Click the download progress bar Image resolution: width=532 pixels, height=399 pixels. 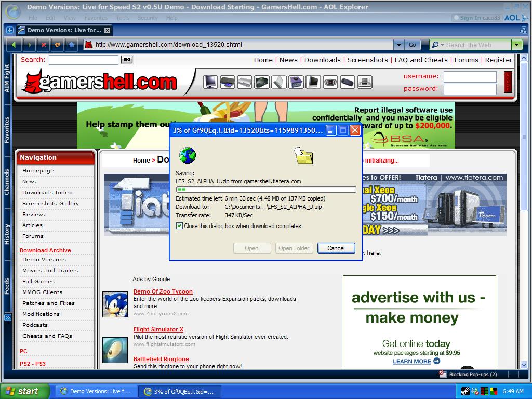pyautogui.click(x=266, y=189)
